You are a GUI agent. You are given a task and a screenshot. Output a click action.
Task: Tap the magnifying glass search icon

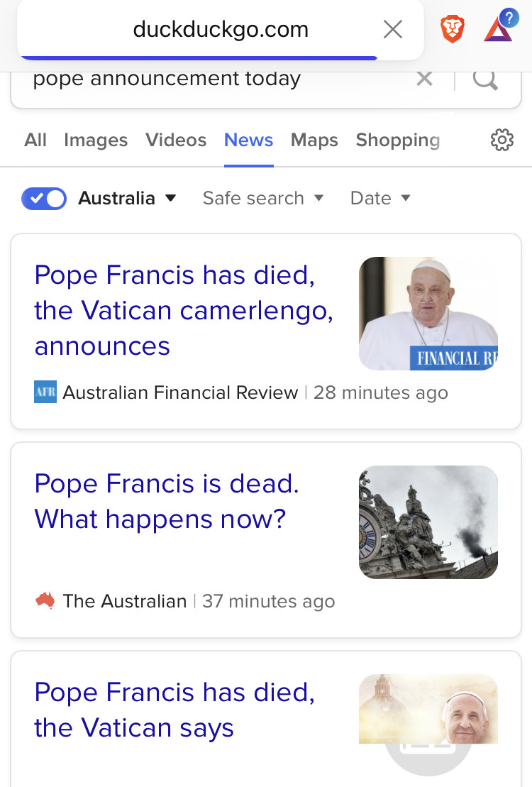tap(484, 79)
